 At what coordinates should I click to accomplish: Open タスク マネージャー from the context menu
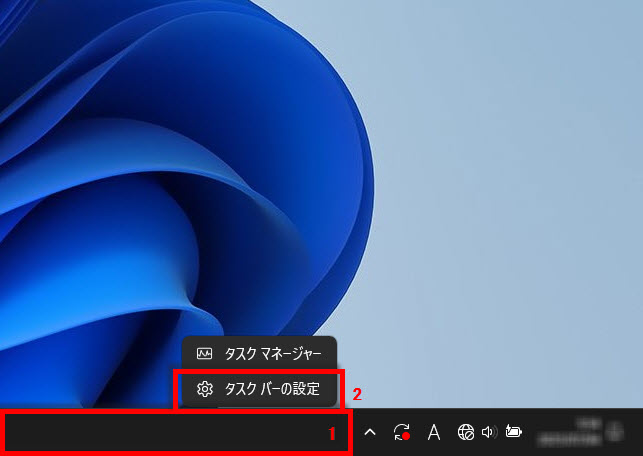point(271,353)
